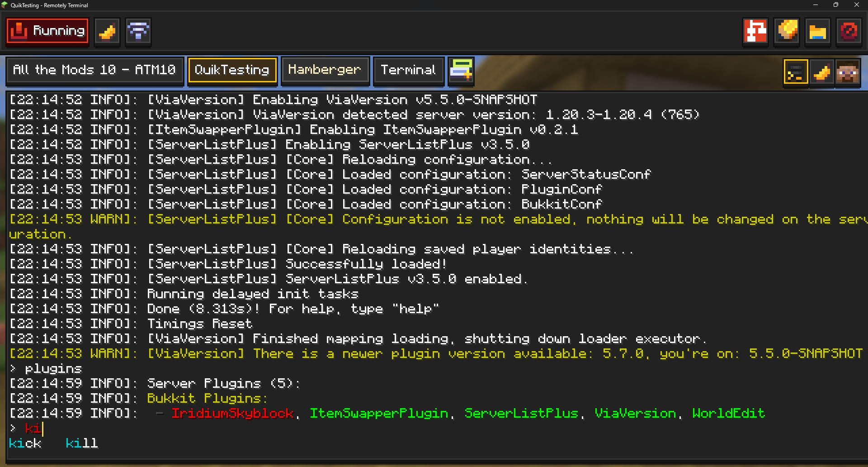The height and width of the screenshot is (467, 868).
Task: Open the yellow folder icon
Action: point(818,31)
